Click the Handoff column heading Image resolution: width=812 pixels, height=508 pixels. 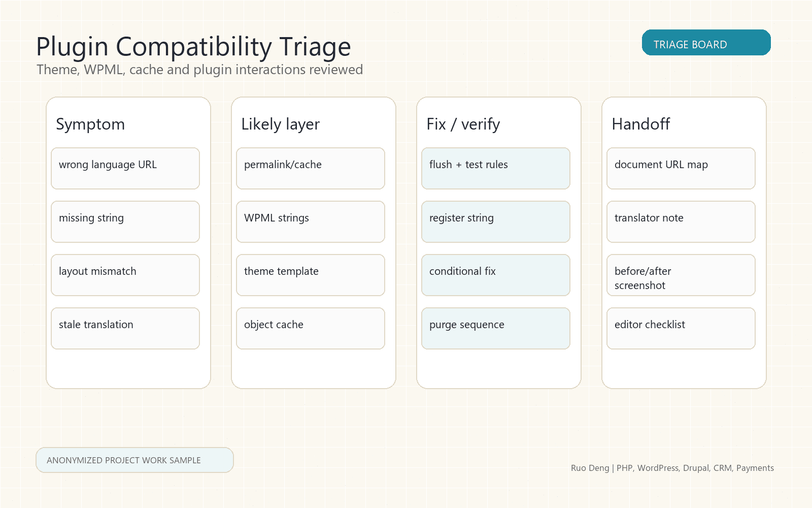tap(641, 124)
